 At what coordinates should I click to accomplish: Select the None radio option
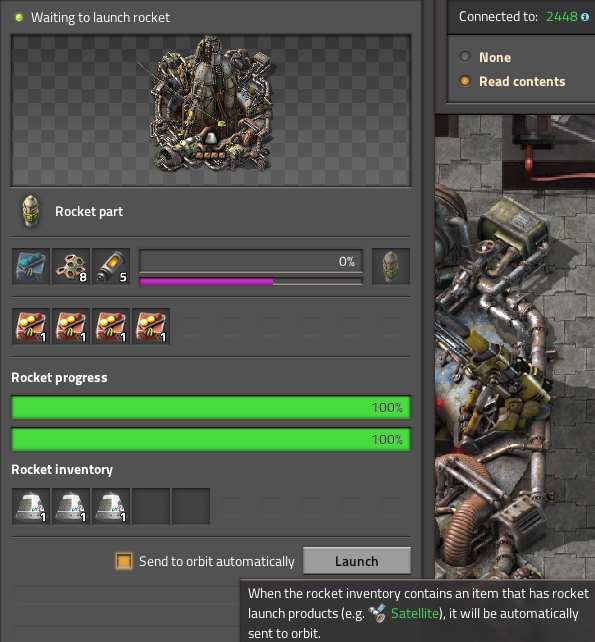coord(465,57)
